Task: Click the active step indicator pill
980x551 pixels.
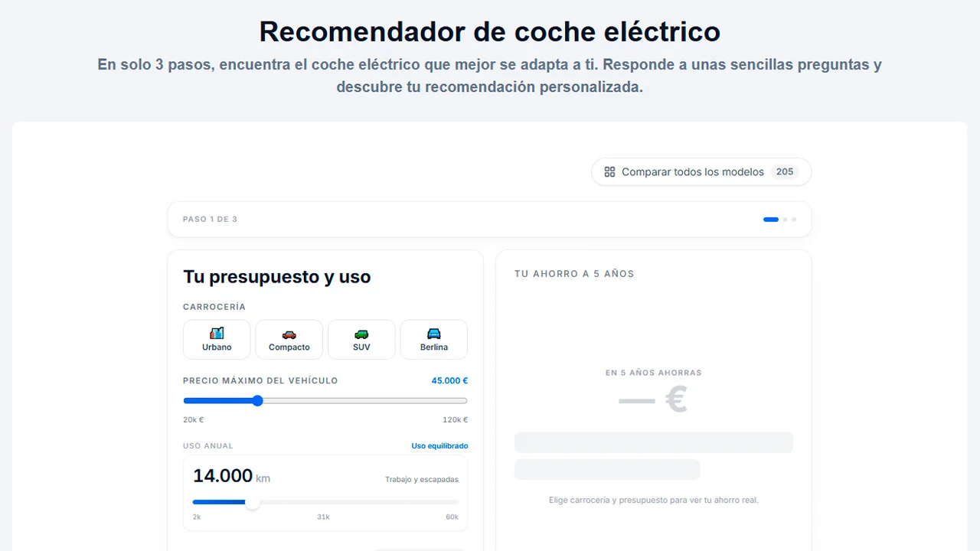Action: coord(771,220)
